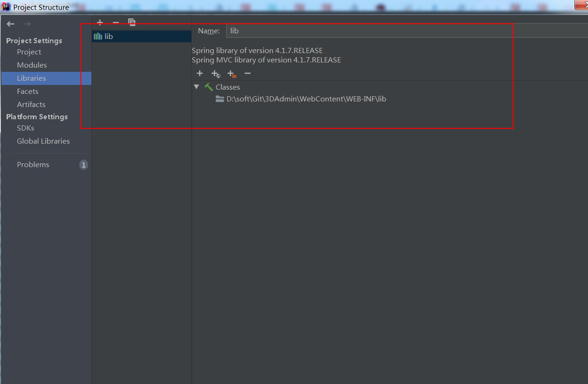The width and height of the screenshot is (588, 384).
Task: Attach files with the plus icon above Classes
Action: tap(200, 74)
